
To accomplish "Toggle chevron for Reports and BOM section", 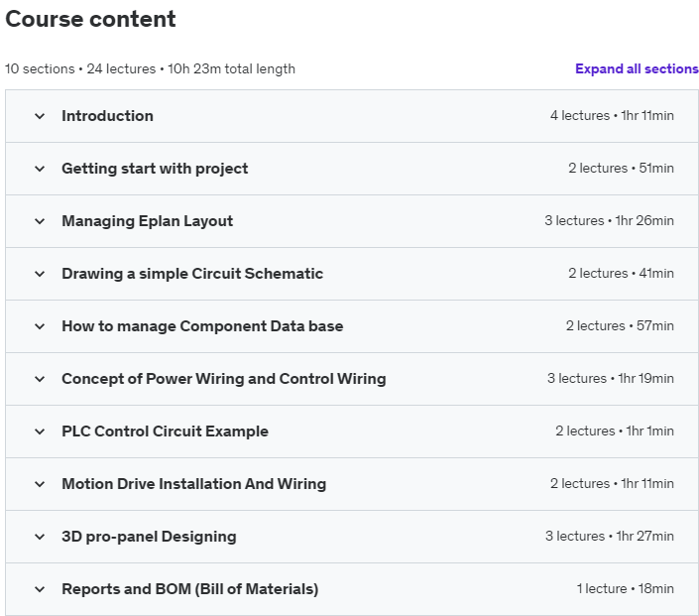I will [40, 589].
